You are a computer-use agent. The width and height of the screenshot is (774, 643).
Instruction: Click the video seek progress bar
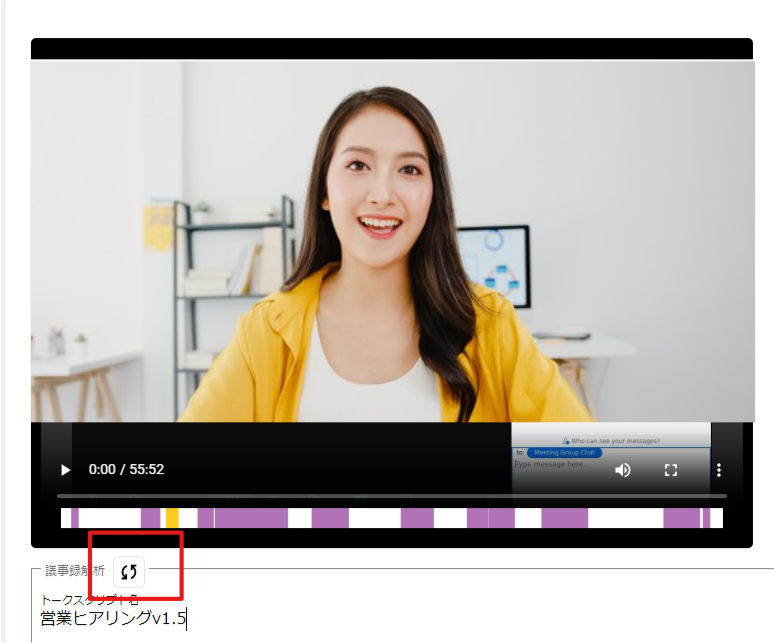click(391, 496)
